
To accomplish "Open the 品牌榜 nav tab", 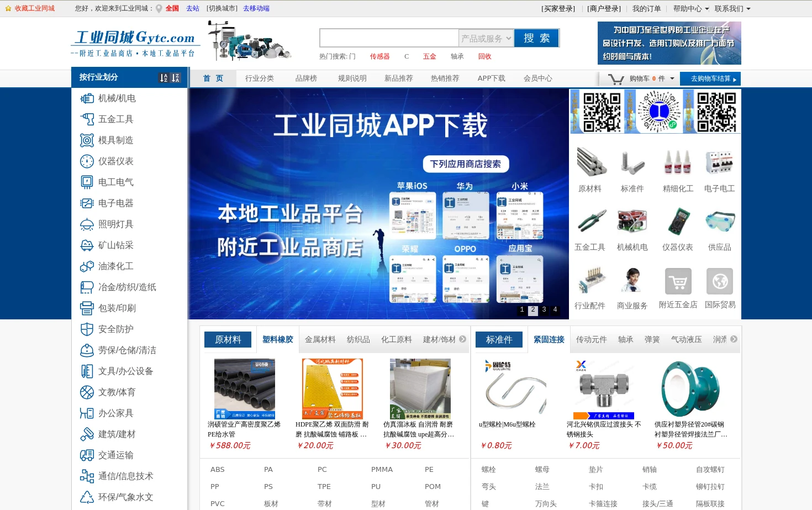I will coord(306,78).
